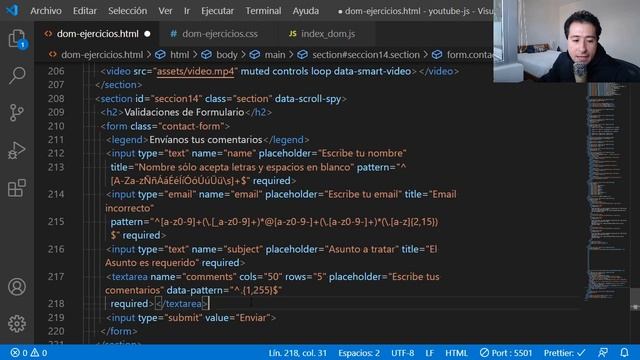Change end of line LF
The height and width of the screenshot is (360, 640).
(x=429, y=353)
